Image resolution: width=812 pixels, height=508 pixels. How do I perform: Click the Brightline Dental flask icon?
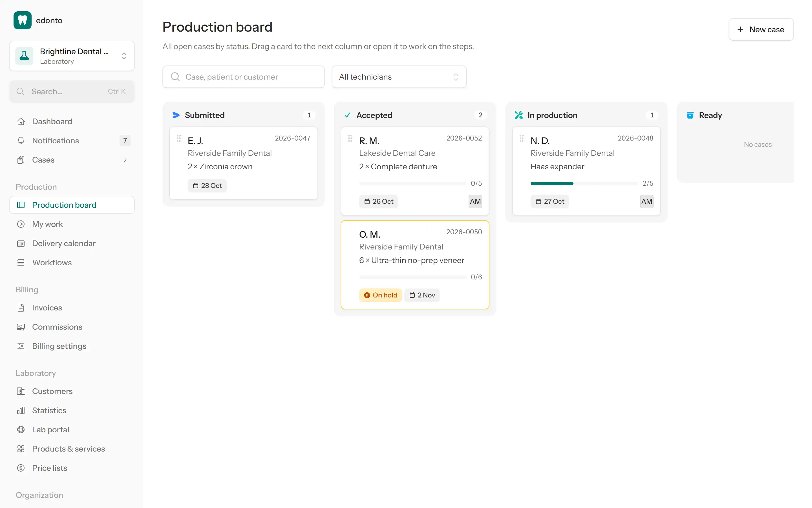(24, 56)
